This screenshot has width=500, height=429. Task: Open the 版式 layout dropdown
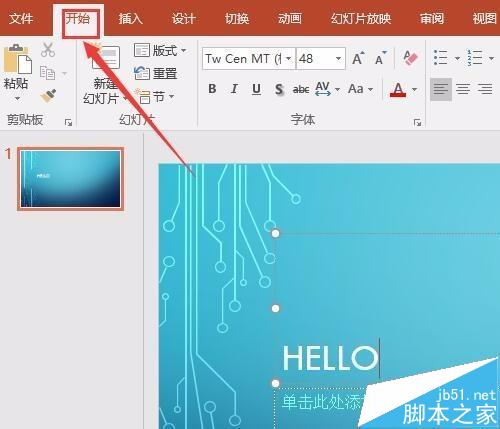(160, 51)
